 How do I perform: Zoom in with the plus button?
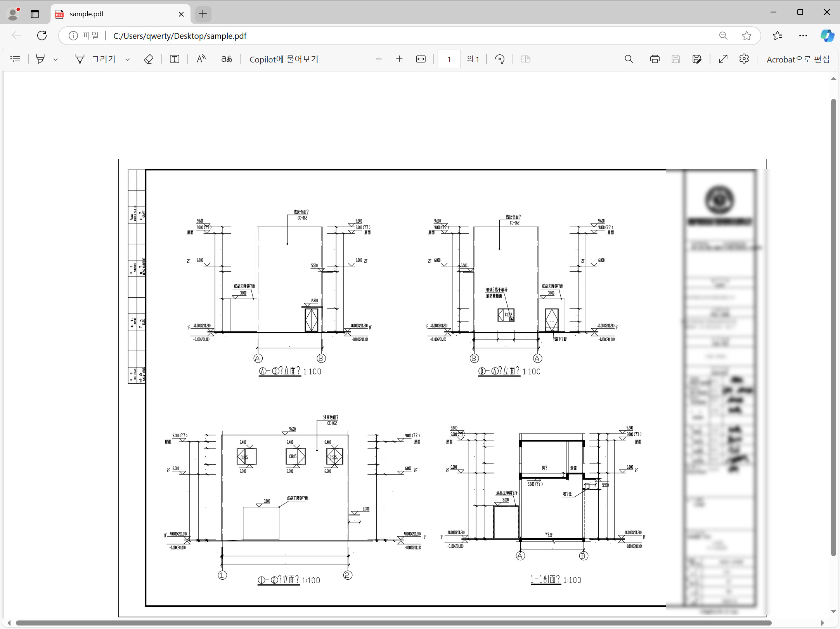pos(399,59)
